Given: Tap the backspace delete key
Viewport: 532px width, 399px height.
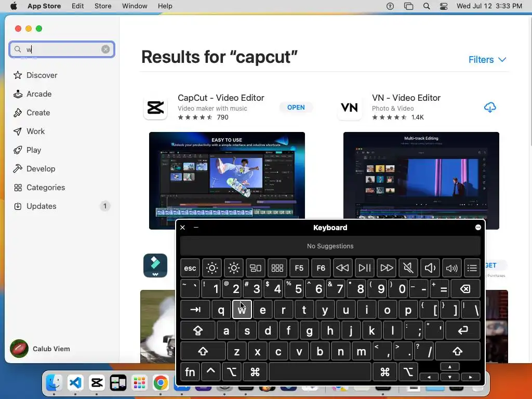Looking at the screenshot, I should tap(465, 289).
